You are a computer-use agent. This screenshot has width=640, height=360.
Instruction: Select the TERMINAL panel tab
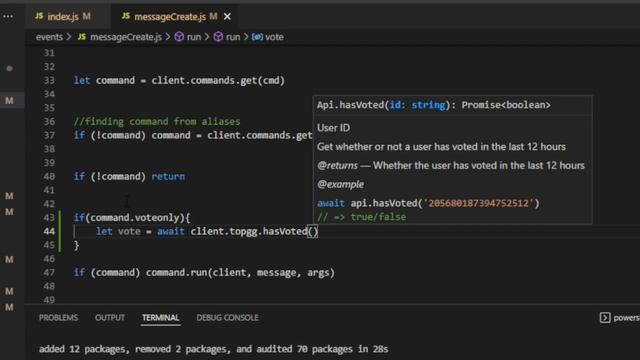160,318
